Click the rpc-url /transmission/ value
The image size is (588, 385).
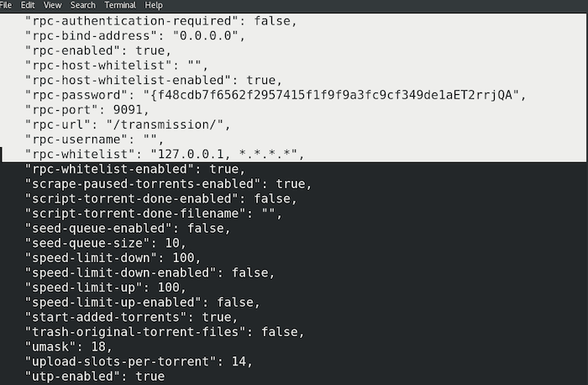pyautogui.click(x=165, y=124)
